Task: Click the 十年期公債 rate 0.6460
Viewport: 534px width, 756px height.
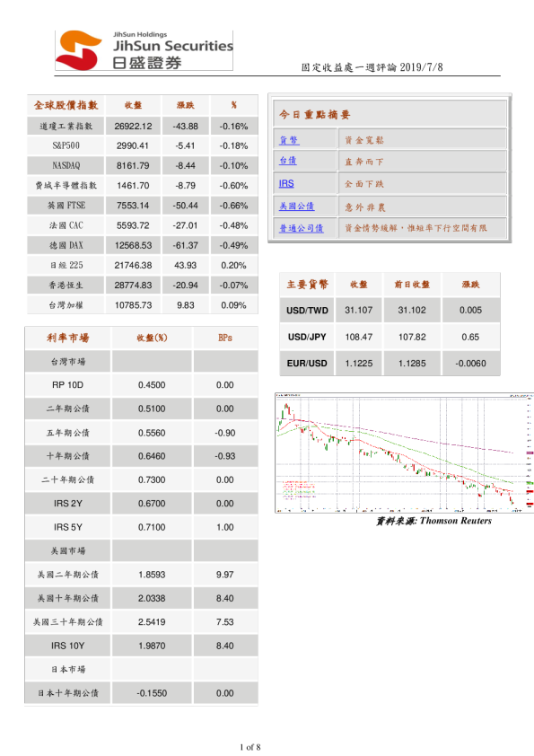Action: point(152,456)
